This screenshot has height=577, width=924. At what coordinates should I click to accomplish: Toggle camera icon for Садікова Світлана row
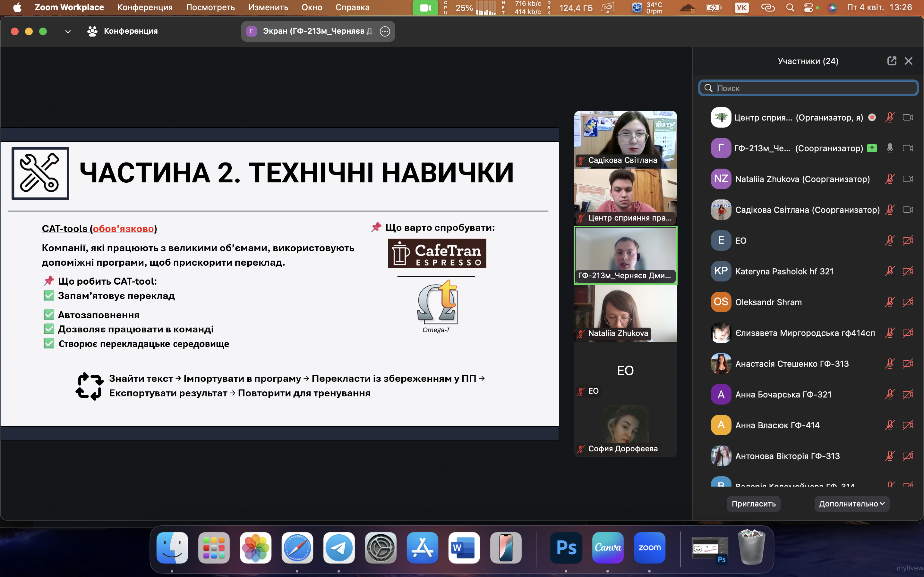point(908,210)
